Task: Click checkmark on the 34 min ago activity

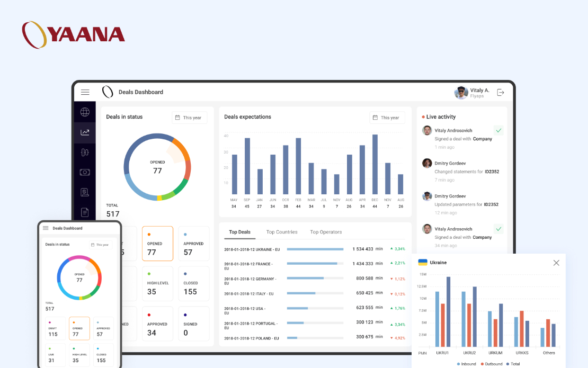Action: (x=498, y=229)
